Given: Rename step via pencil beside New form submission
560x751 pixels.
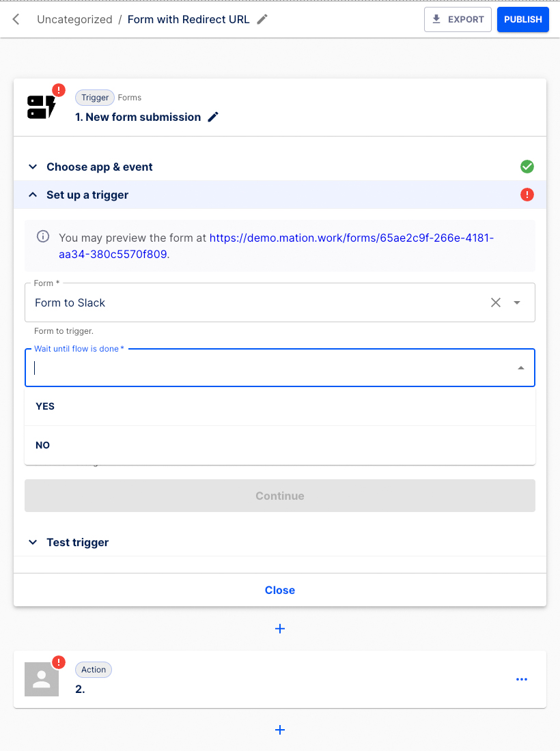Looking at the screenshot, I should (212, 117).
